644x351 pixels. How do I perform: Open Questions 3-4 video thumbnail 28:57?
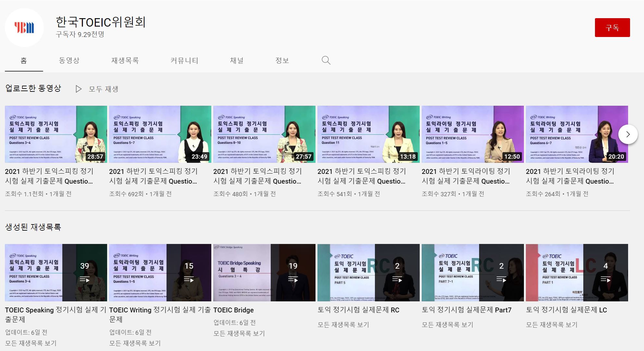pyautogui.click(x=56, y=134)
